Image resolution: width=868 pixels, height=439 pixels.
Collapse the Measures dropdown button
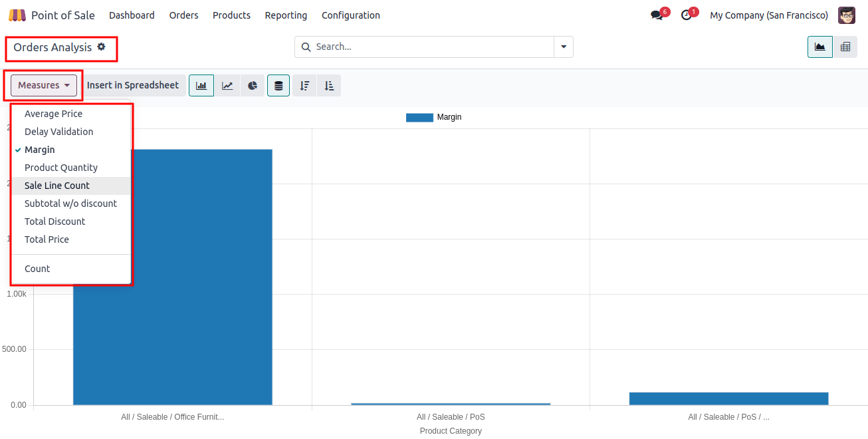point(44,85)
